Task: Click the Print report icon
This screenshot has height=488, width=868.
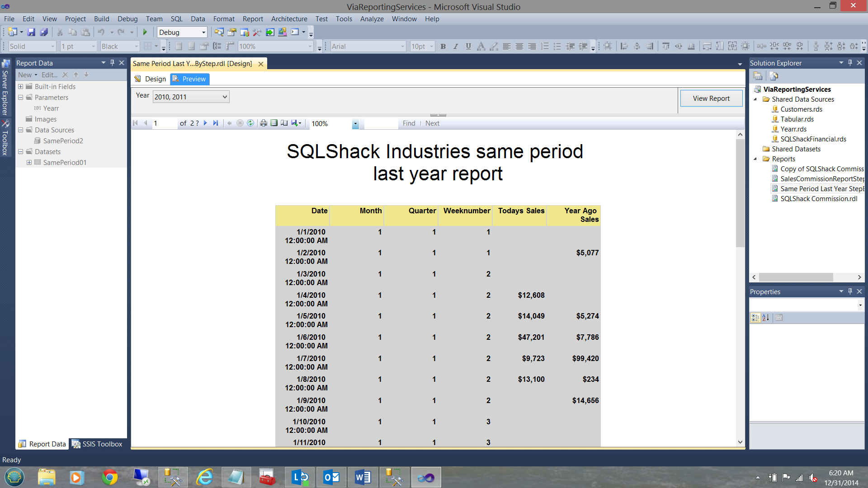Action: (264, 123)
